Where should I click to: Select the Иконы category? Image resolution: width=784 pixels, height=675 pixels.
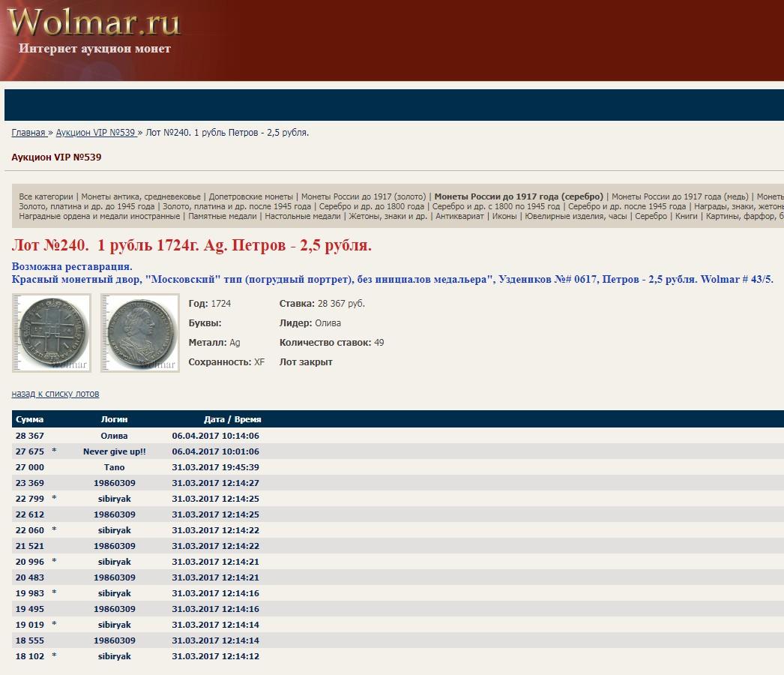coord(504,216)
